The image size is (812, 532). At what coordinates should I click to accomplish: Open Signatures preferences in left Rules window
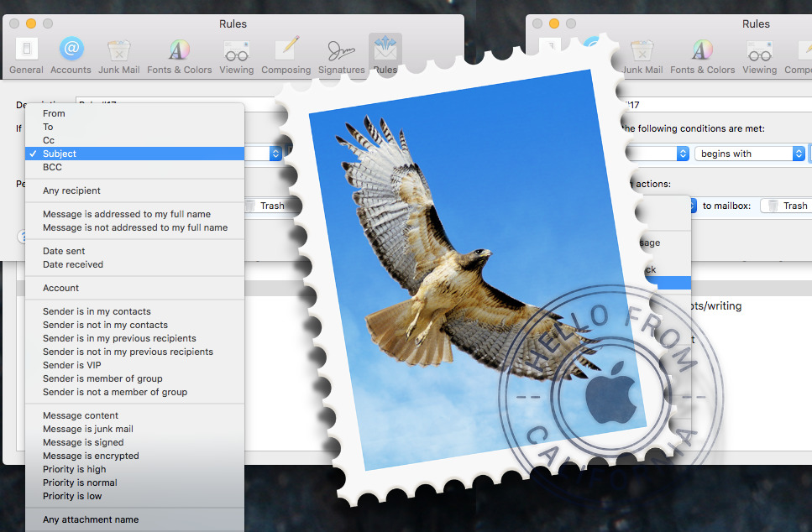coord(341,56)
